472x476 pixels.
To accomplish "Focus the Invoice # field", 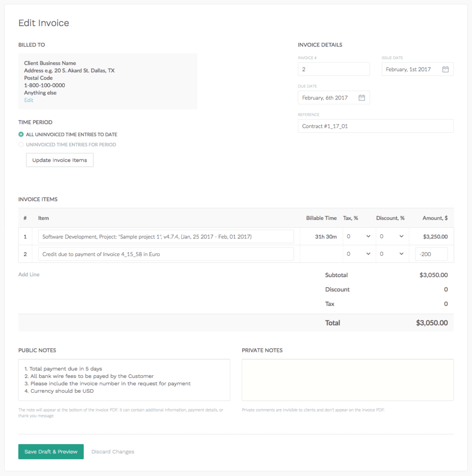I will [334, 69].
